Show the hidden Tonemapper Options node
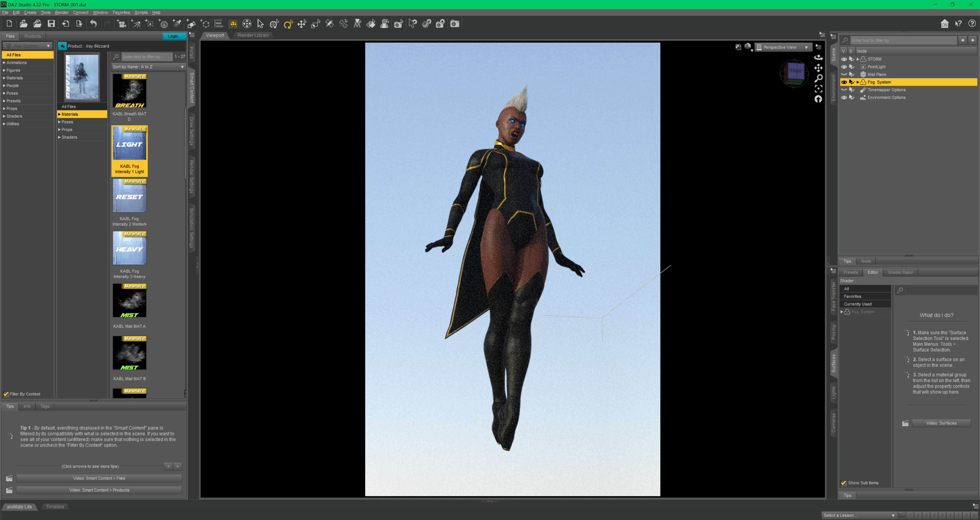 pyautogui.click(x=844, y=90)
